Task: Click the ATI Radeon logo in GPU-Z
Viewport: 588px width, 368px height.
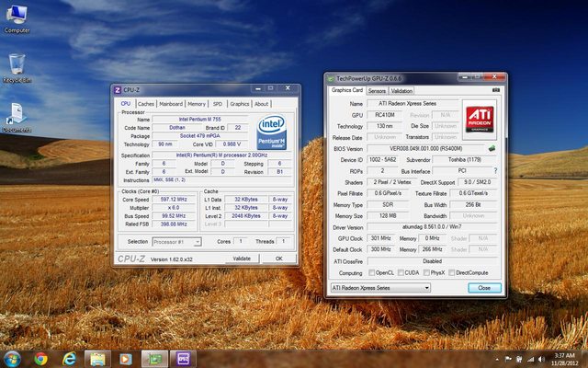Action: tap(480, 119)
